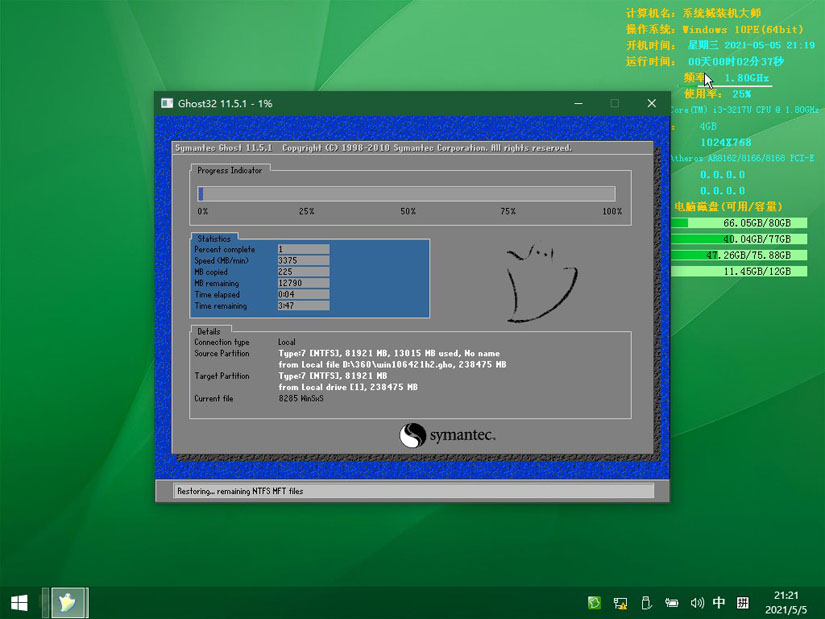
Task: Click the 'Details' group label
Action: (209, 331)
